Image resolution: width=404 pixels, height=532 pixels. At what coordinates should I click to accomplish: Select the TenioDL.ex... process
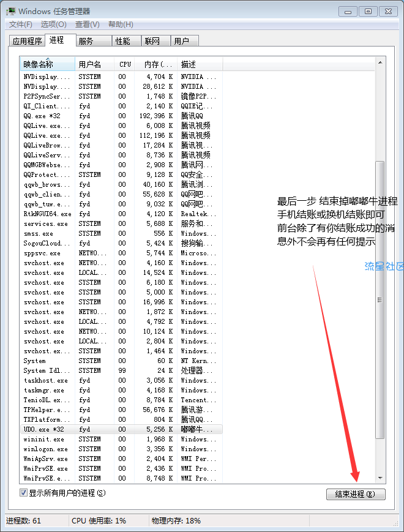tap(121, 400)
